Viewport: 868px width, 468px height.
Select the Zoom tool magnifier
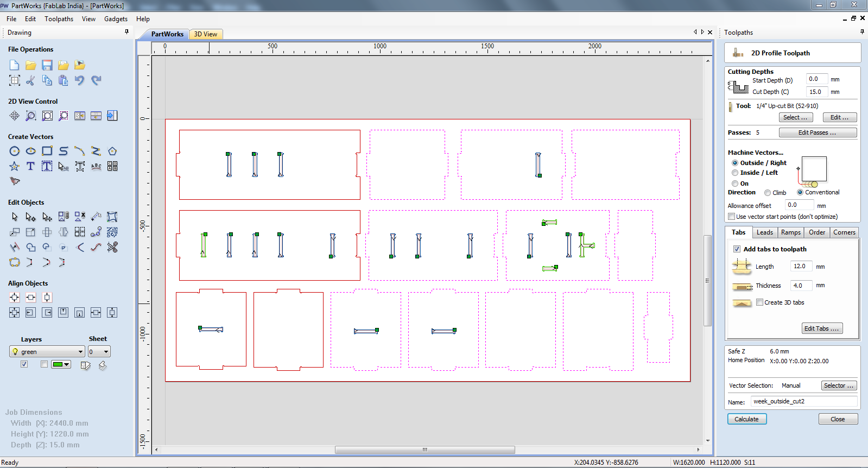click(31, 116)
